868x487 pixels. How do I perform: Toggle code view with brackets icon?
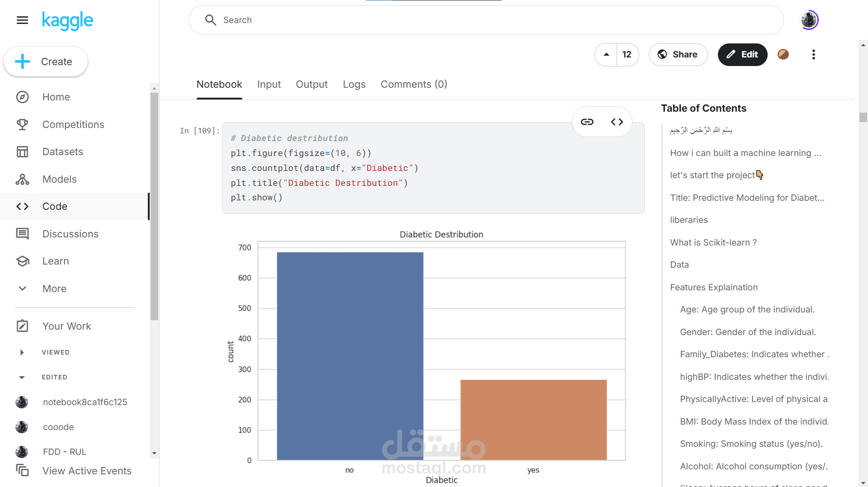[617, 122]
